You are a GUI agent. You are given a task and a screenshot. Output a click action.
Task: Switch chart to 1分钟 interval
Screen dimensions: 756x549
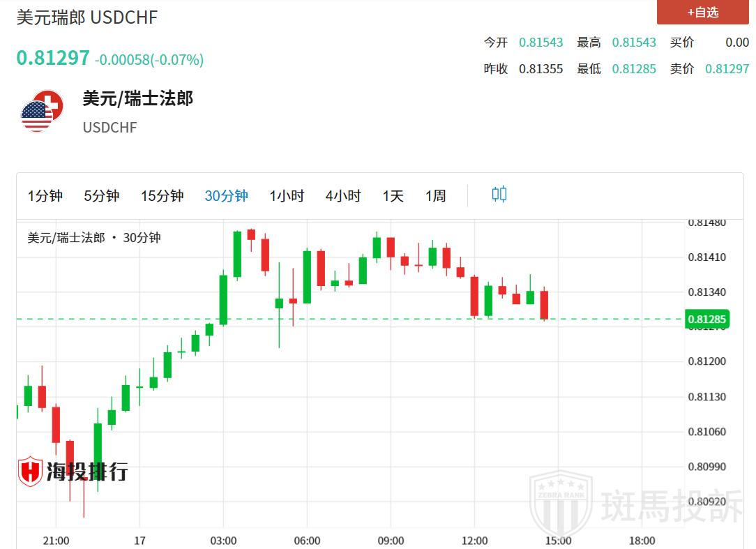(45, 196)
